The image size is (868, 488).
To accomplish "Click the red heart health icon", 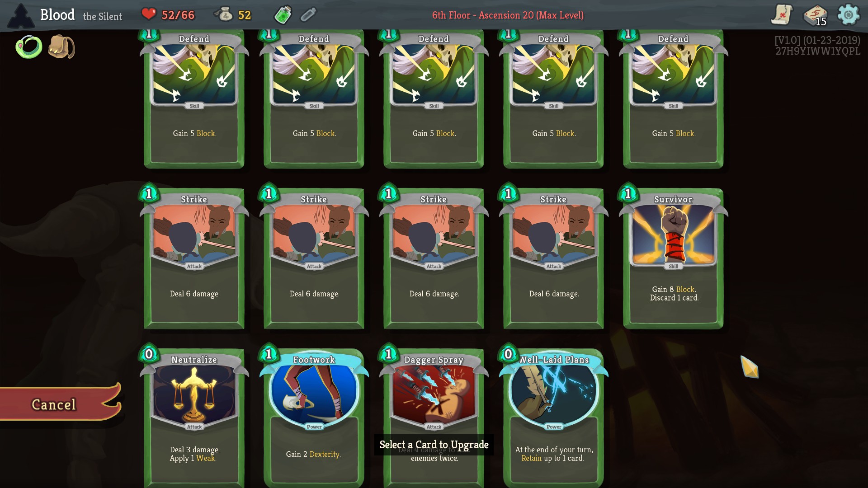I will pyautogui.click(x=148, y=14).
